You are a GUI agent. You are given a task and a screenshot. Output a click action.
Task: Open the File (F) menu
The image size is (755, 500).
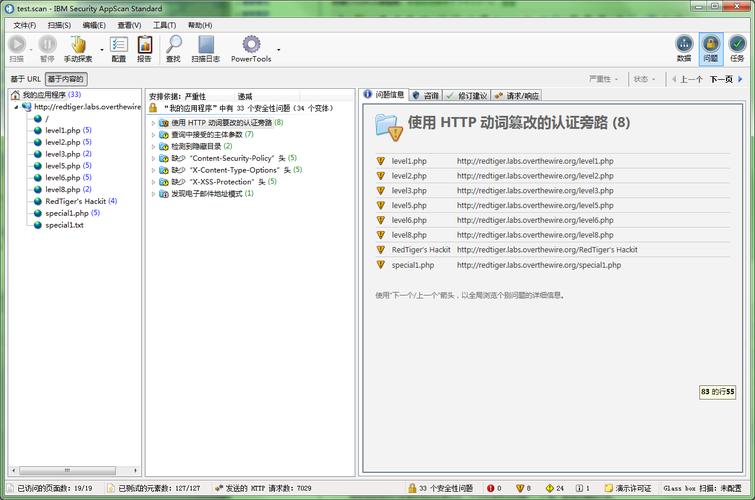pos(25,25)
